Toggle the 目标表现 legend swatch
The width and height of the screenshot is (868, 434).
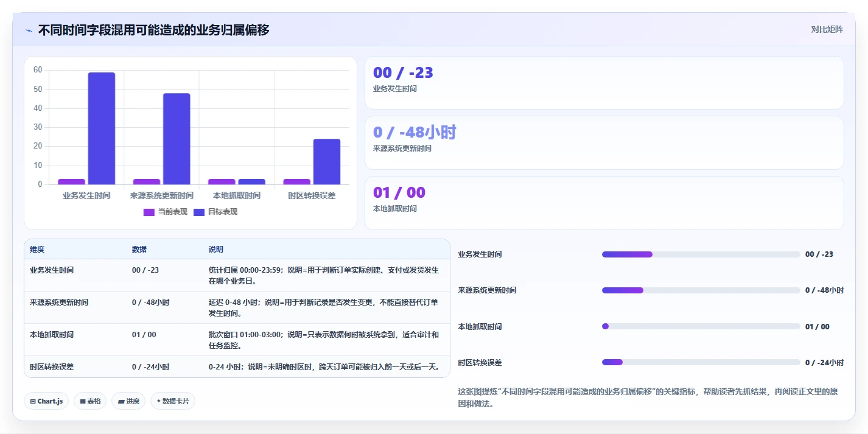click(199, 212)
